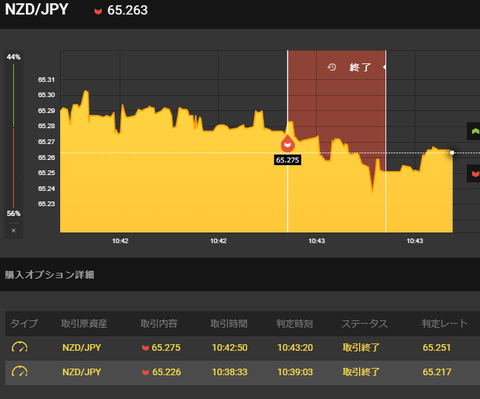Click the red trade marker on chart
This screenshot has width=480, height=399.
click(x=287, y=144)
